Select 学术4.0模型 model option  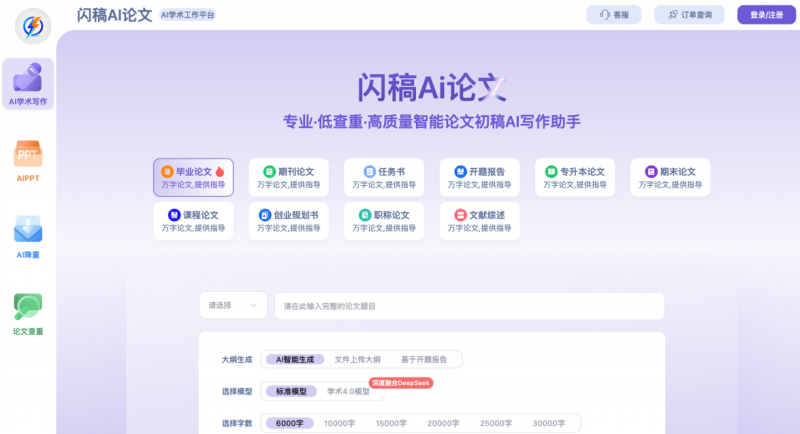click(348, 391)
